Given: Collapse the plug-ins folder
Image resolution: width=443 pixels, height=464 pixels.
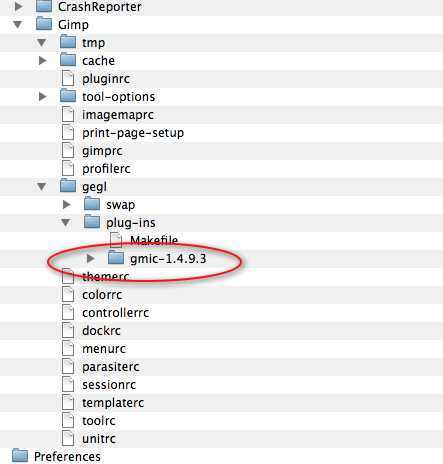Looking at the screenshot, I should click(x=66, y=223).
